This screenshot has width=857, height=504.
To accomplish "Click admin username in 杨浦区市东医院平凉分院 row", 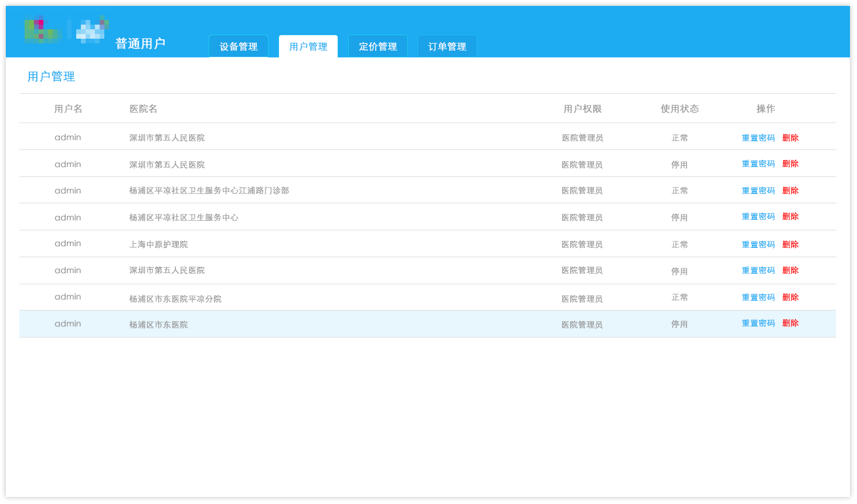I will (68, 297).
